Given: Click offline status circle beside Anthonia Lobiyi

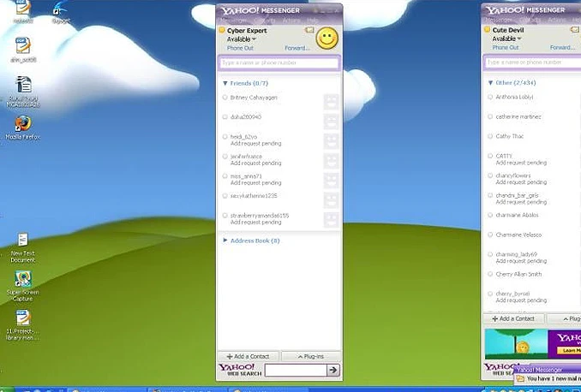Looking at the screenshot, I should (490, 97).
